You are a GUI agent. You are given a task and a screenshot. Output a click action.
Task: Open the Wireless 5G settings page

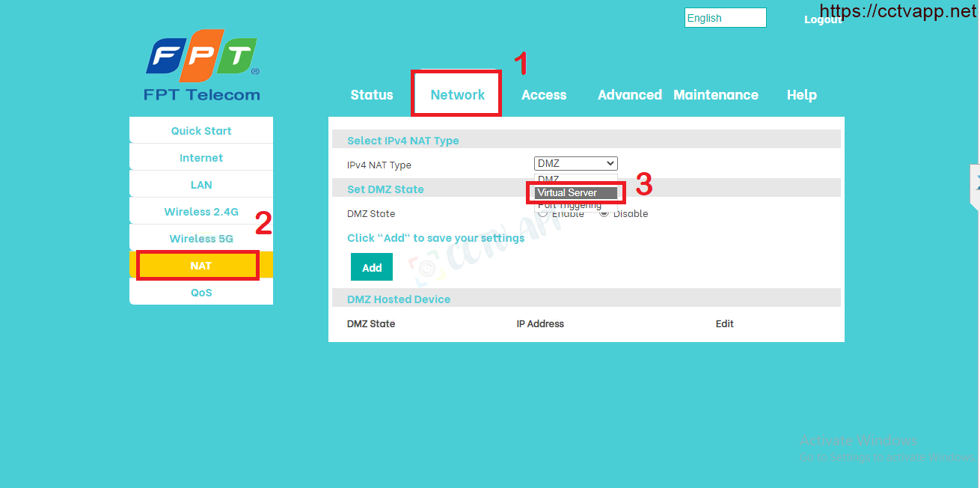(201, 239)
